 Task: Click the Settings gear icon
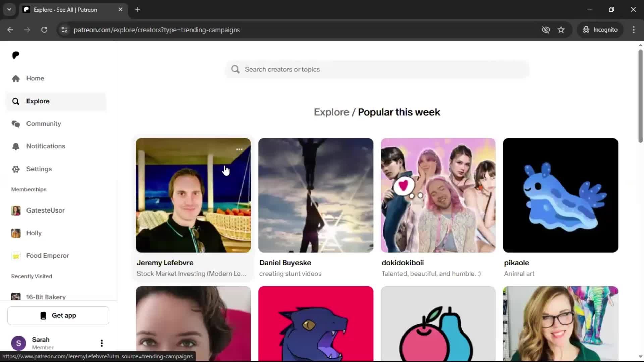coord(16,169)
